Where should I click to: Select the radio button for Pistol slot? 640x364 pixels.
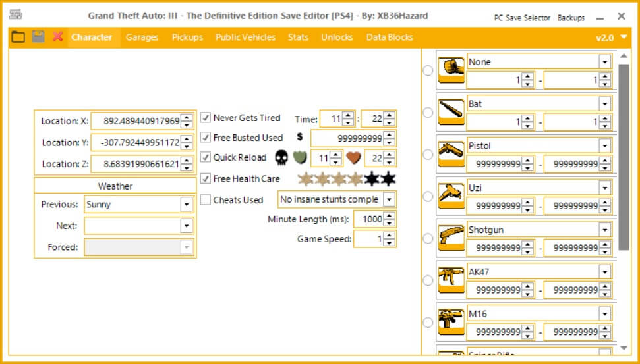tap(428, 155)
